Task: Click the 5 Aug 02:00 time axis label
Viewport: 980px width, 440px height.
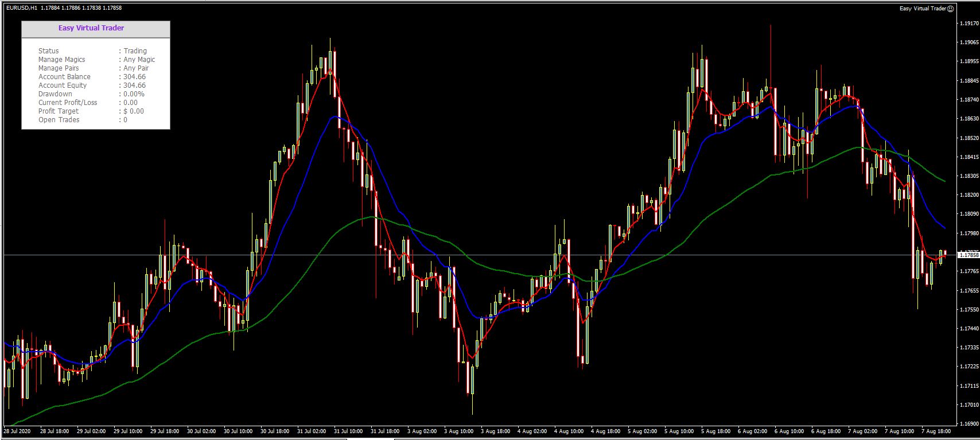Action: coord(643,431)
